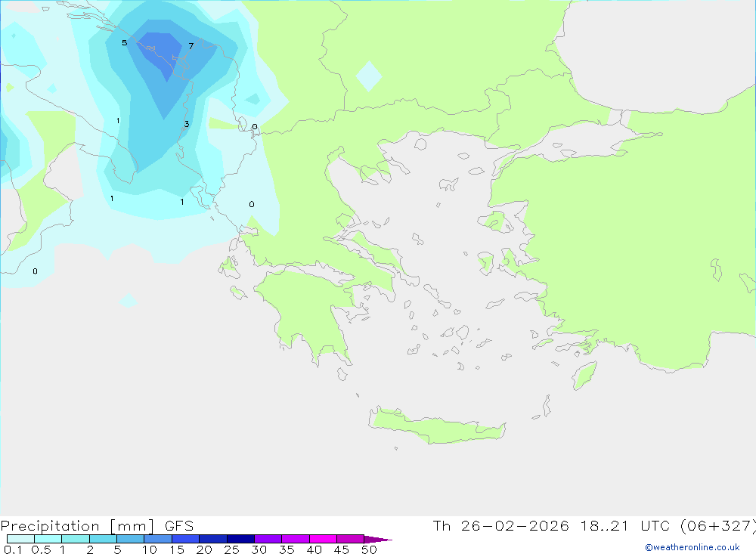This screenshot has width=756, height=554.
Task: Click the violet 35 to 40 legend swatch
Action: (x=296, y=539)
